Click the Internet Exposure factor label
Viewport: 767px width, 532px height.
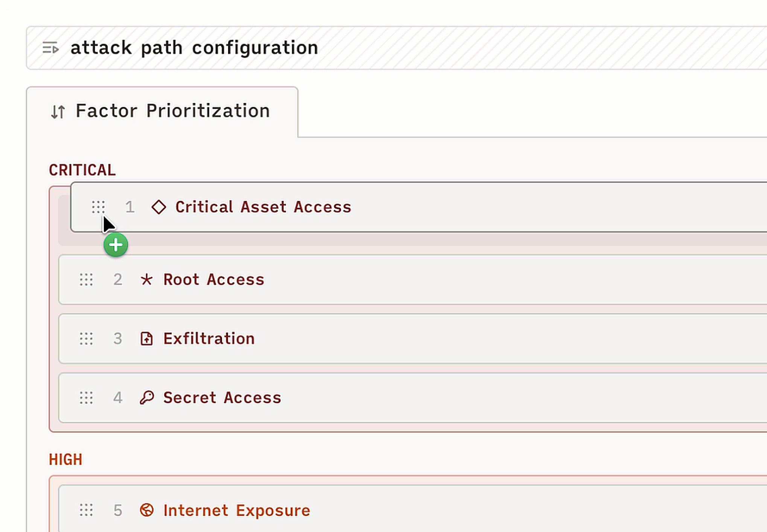click(237, 511)
